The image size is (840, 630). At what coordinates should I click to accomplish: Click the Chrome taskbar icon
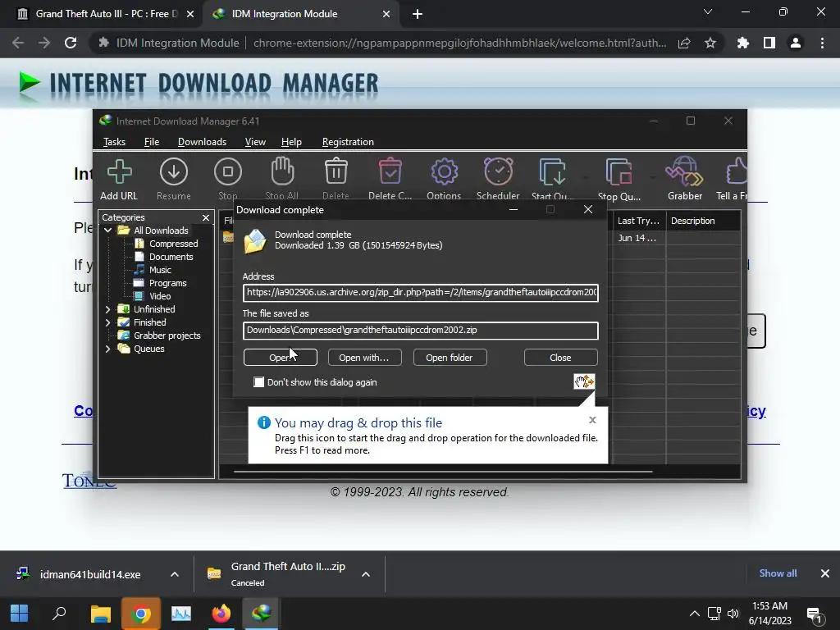tap(141, 614)
